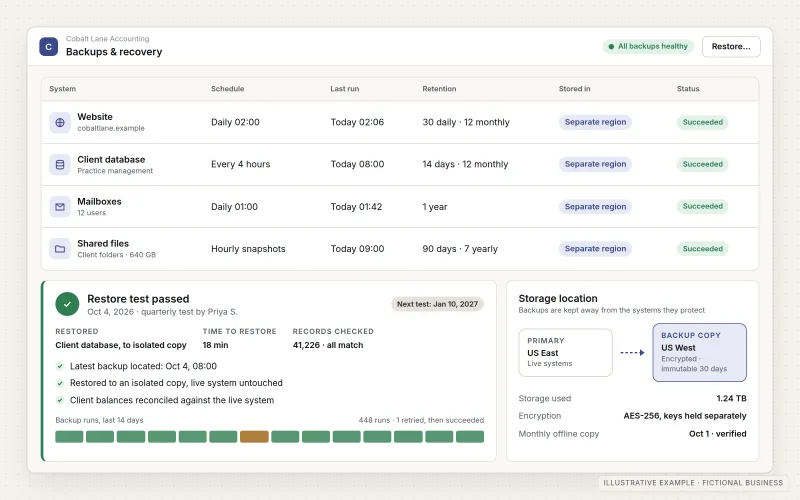Open the Restore... button
800x500 pixels.
[731, 46]
